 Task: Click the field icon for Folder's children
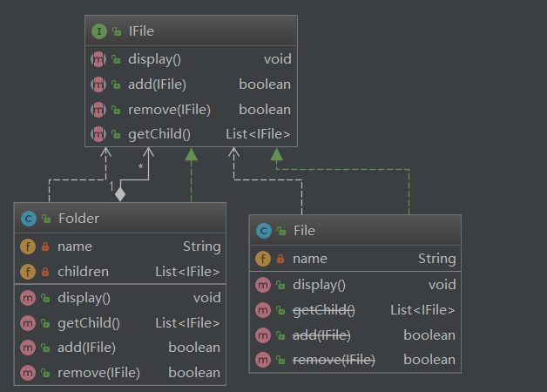pos(28,272)
